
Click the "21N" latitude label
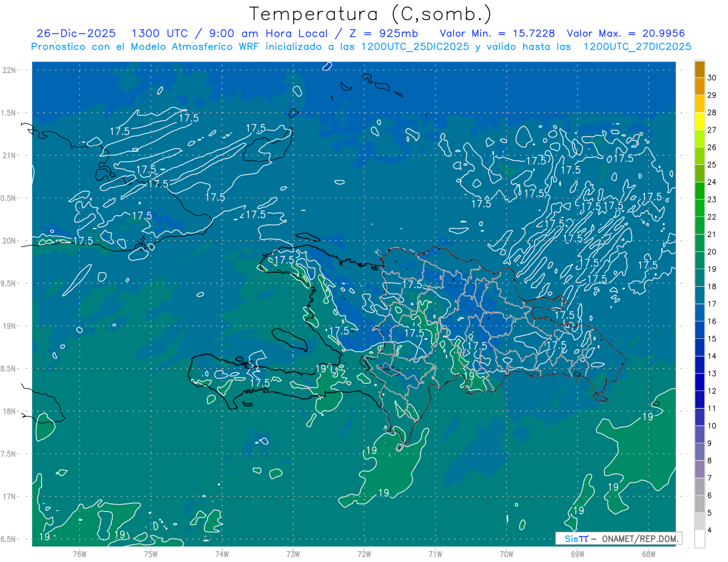tap(9, 155)
